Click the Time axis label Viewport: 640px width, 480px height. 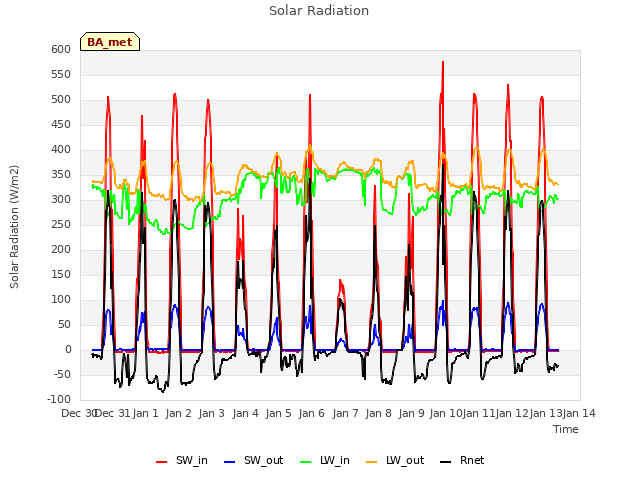(x=566, y=429)
